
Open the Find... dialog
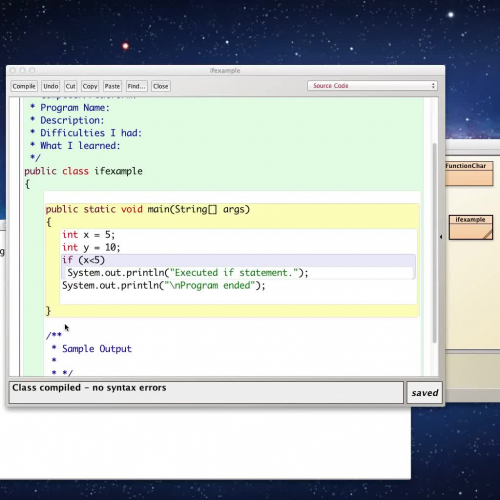[136, 86]
